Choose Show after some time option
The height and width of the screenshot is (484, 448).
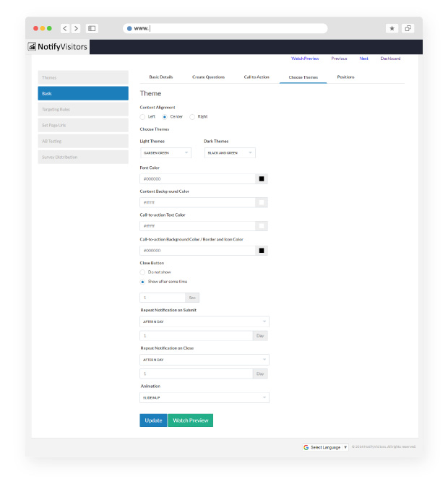pyautogui.click(x=142, y=282)
